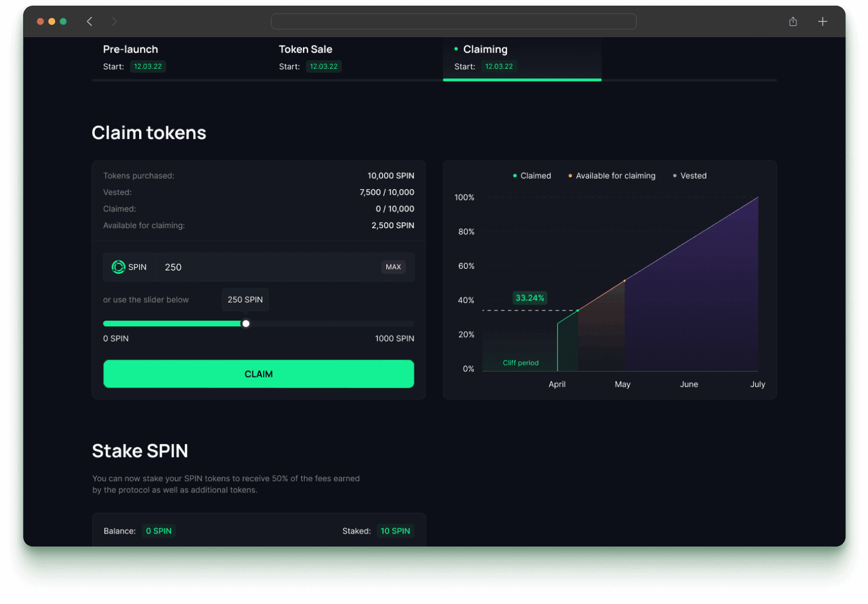Click the 0 SPIN slider minimum label
The width and height of the screenshot is (868, 604).
116,339
